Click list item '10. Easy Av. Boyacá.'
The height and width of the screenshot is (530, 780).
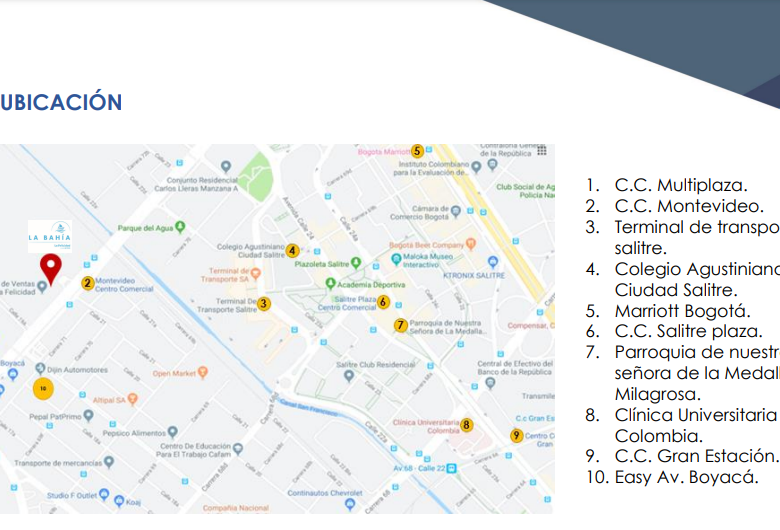[x=672, y=477]
